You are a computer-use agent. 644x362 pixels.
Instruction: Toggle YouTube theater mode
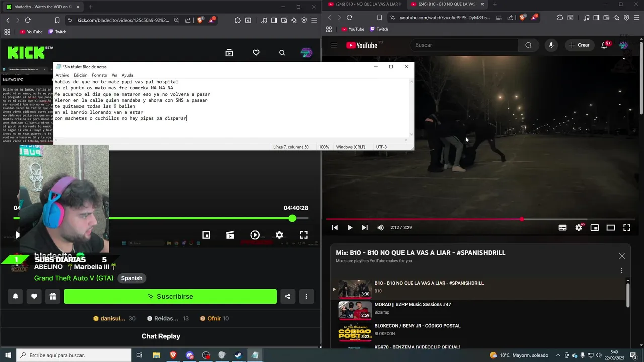(611, 228)
